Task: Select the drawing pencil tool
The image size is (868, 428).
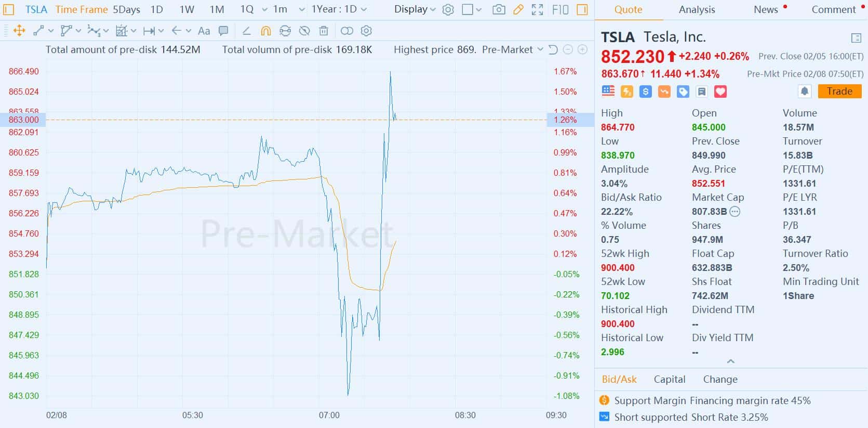Action: point(518,9)
